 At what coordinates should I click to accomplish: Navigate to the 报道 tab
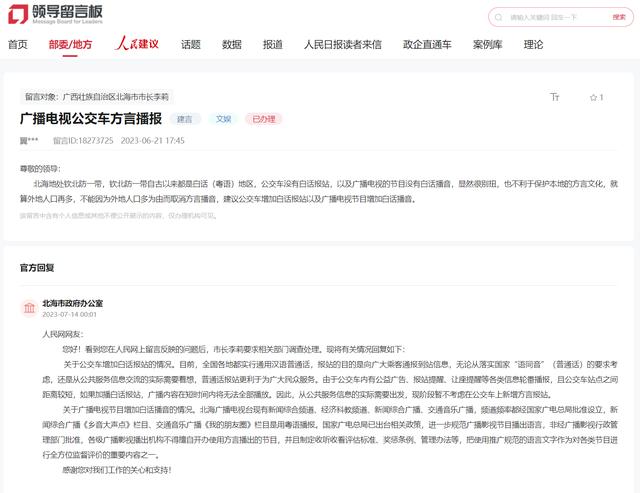[x=273, y=45]
